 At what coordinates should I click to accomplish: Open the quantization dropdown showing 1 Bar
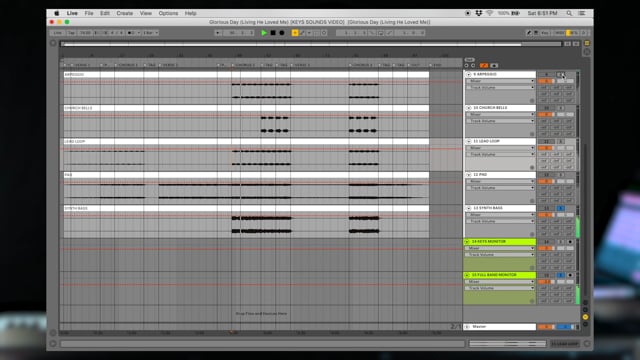click(x=151, y=33)
